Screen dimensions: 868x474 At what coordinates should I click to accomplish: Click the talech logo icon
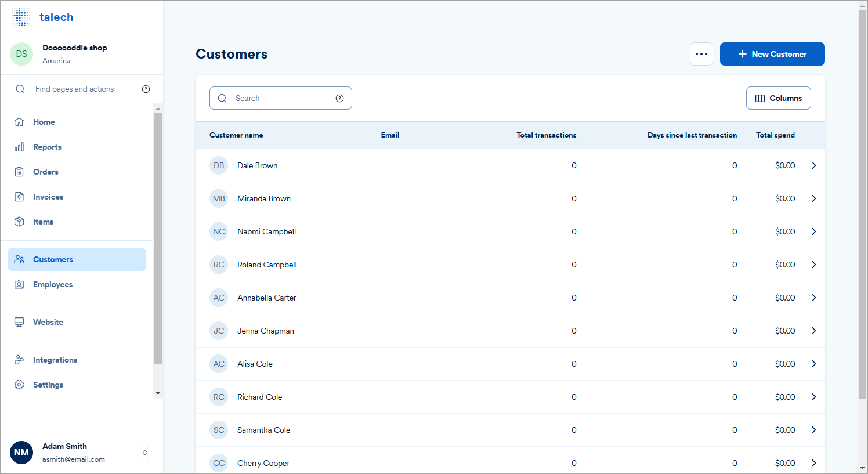(x=21, y=17)
